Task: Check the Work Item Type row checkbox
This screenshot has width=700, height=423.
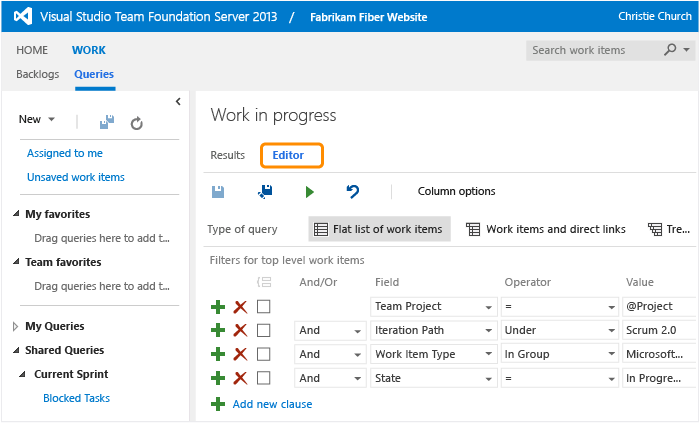Action: click(x=263, y=354)
